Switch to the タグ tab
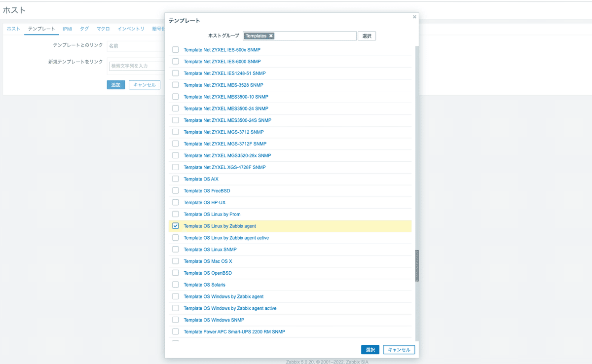 [84, 29]
